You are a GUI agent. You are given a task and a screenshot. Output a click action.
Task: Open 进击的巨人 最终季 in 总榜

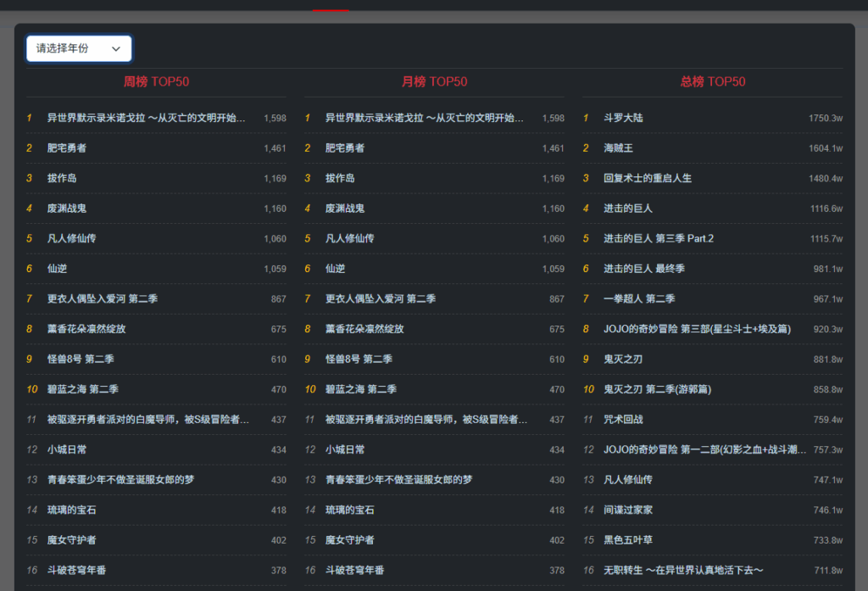tap(644, 269)
